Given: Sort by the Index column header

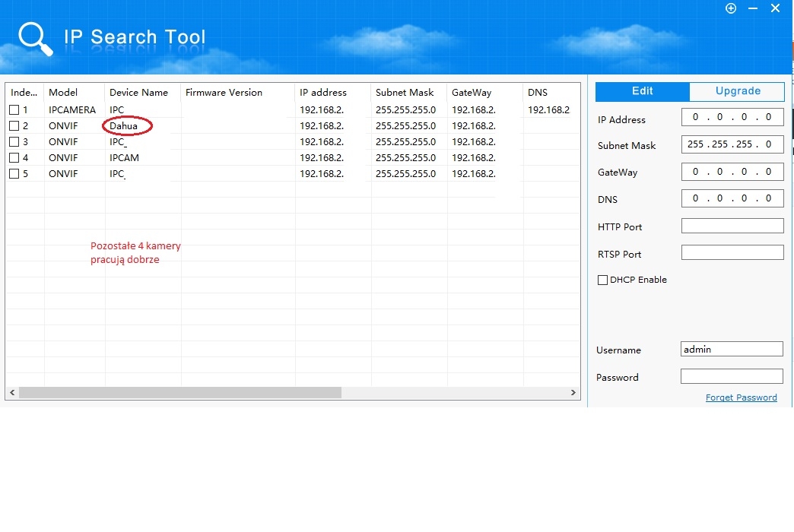Looking at the screenshot, I should click(x=24, y=93).
